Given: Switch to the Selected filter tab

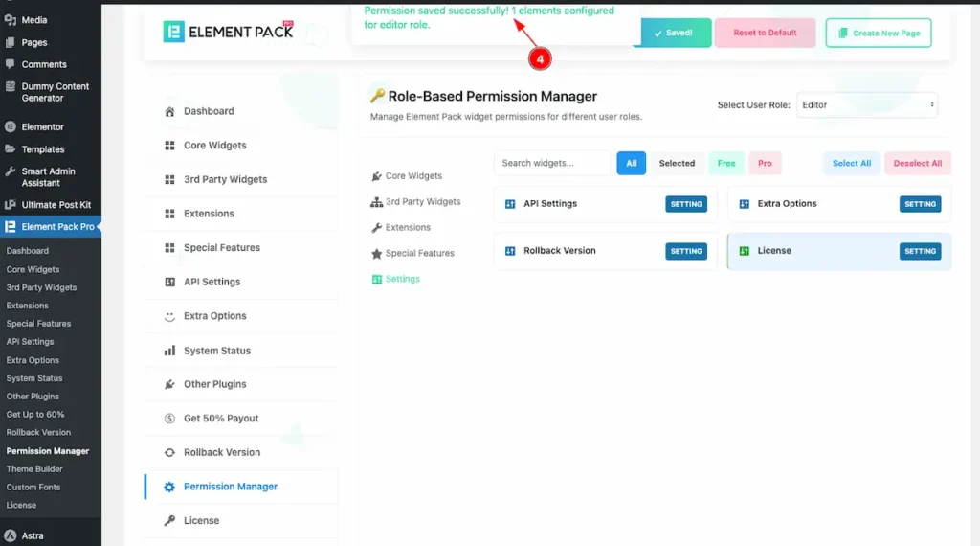Looking at the screenshot, I should (677, 164).
